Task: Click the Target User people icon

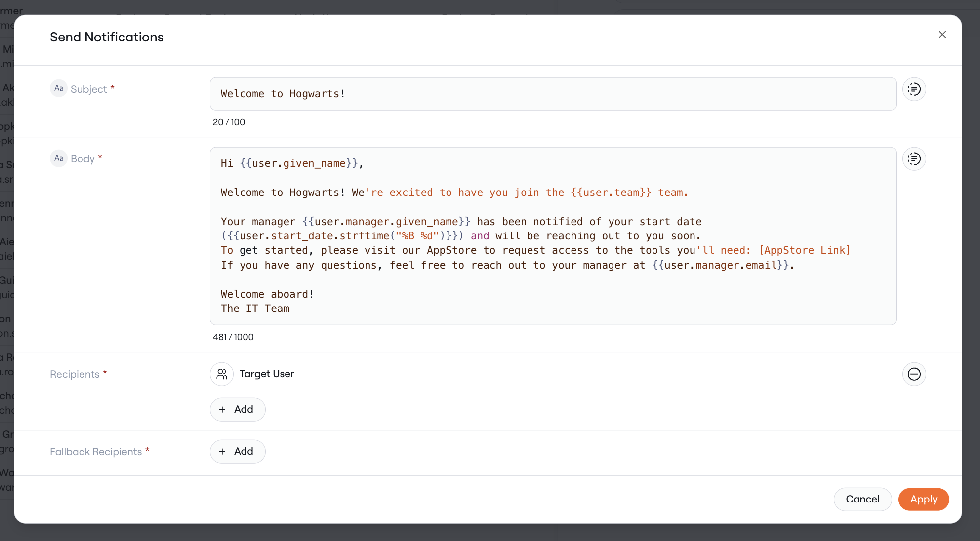Action: click(222, 374)
